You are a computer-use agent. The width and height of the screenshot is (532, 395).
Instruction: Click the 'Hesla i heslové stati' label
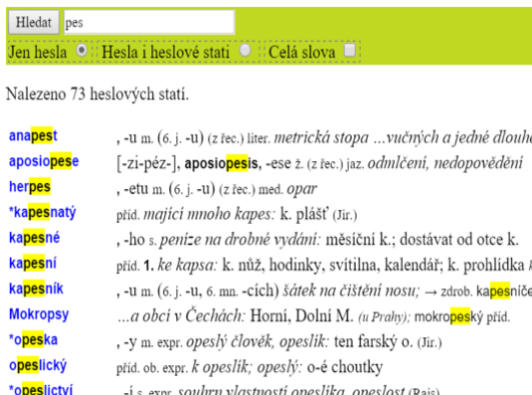click(x=166, y=53)
